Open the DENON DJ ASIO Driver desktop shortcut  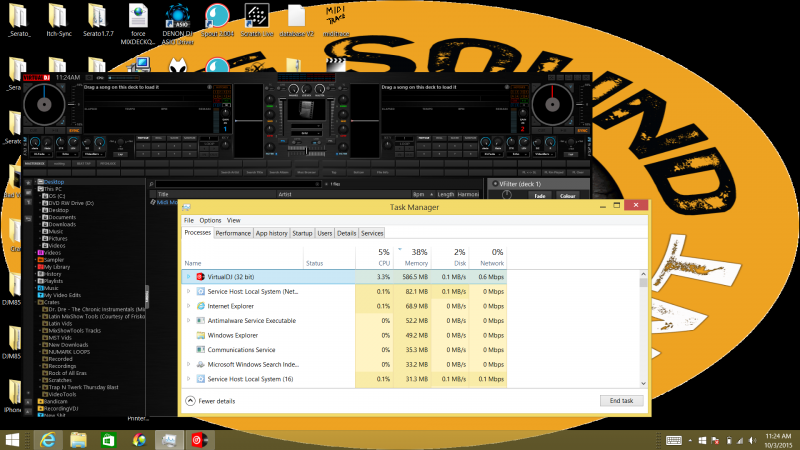pyautogui.click(x=178, y=24)
